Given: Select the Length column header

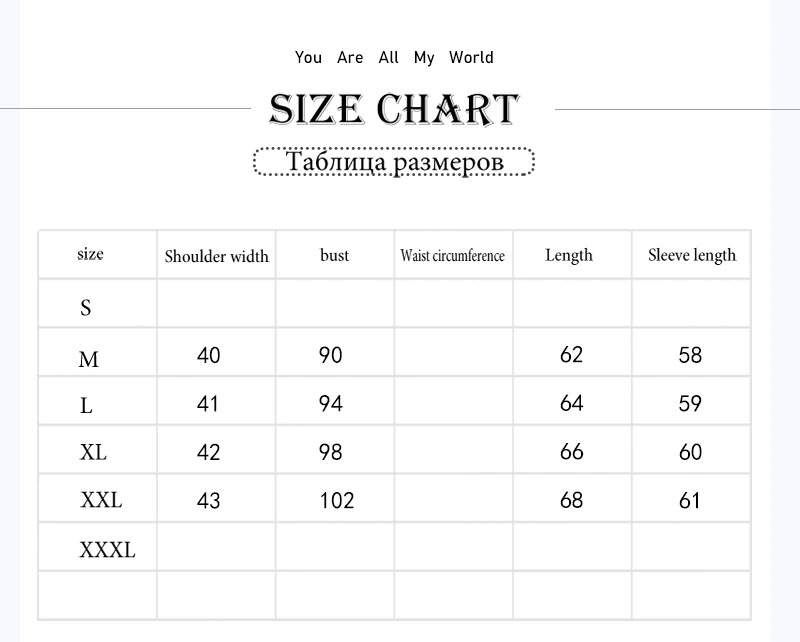Looking at the screenshot, I should (x=569, y=255).
